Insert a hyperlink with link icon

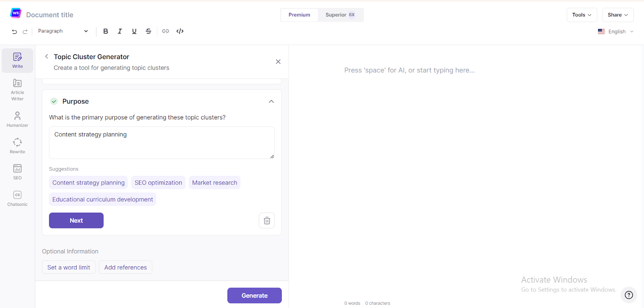click(x=165, y=31)
